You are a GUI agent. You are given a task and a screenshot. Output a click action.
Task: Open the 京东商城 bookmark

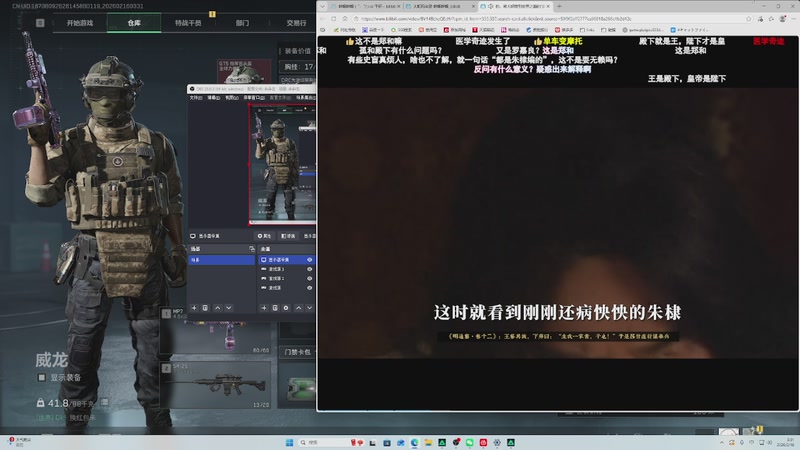tap(455, 30)
